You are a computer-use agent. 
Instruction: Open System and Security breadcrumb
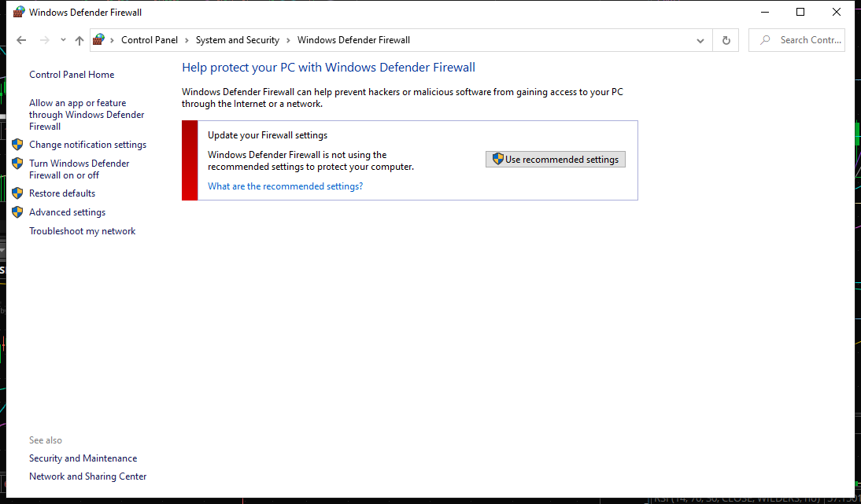[237, 40]
